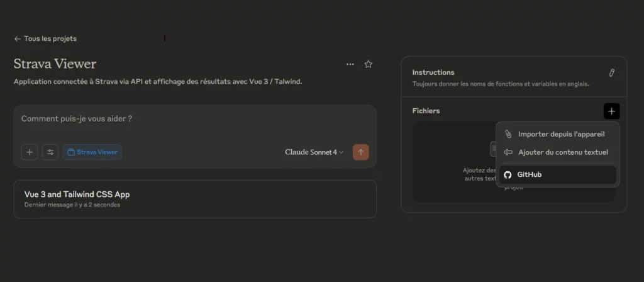Toggle the Fichiers plus add-file button
The width and height of the screenshot is (644, 282).
(x=611, y=111)
